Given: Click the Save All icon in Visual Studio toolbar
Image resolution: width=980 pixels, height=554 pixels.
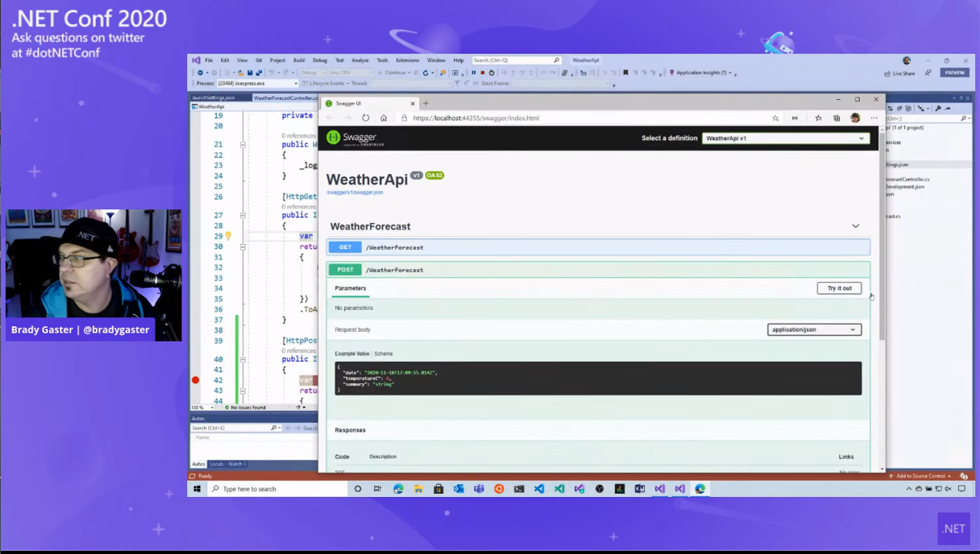Looking at the screenshot, I should click(259, 72).
